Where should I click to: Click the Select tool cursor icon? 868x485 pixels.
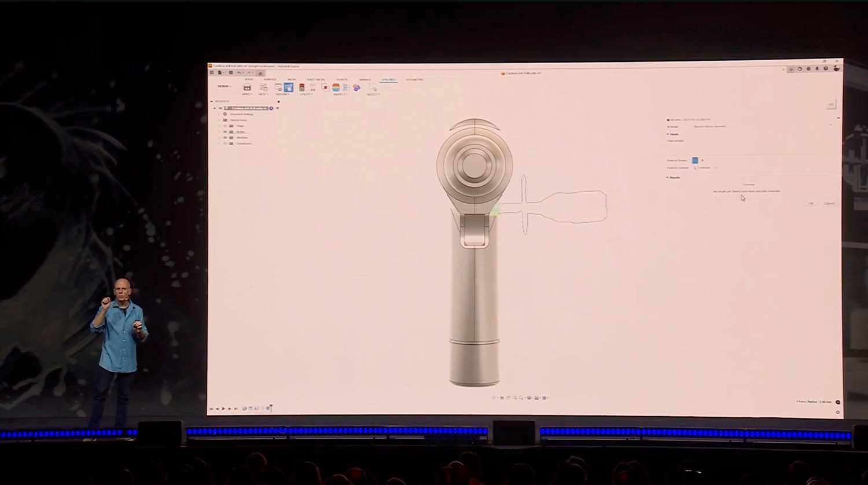click(372, 87)
